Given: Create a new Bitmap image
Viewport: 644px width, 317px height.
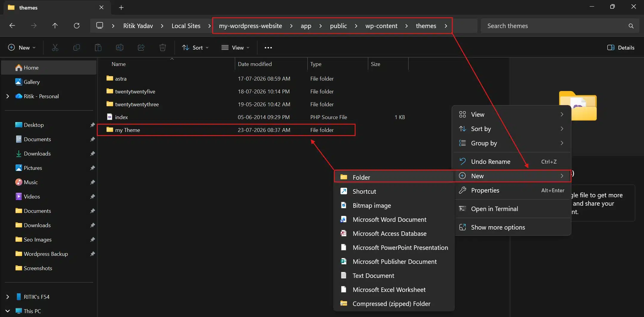Looking at the screenshot, I should (x=394, y=205).
